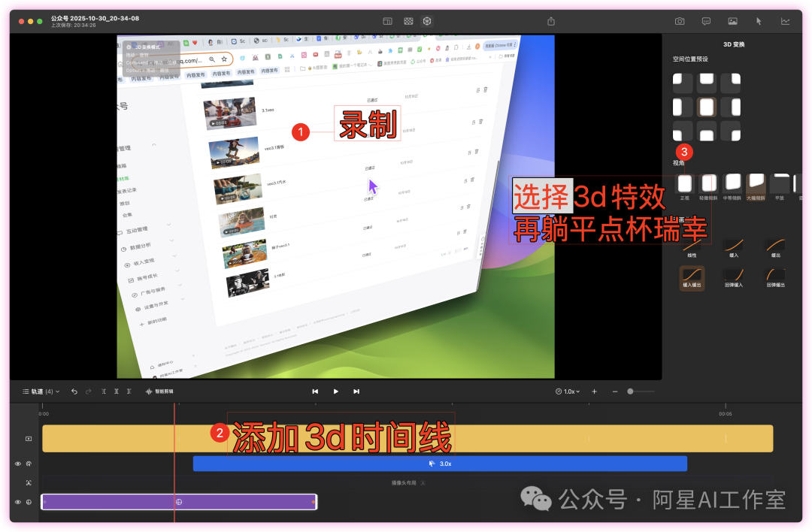Select the purple 3D transform clip
812x532 pixels.
click(179, 502)
